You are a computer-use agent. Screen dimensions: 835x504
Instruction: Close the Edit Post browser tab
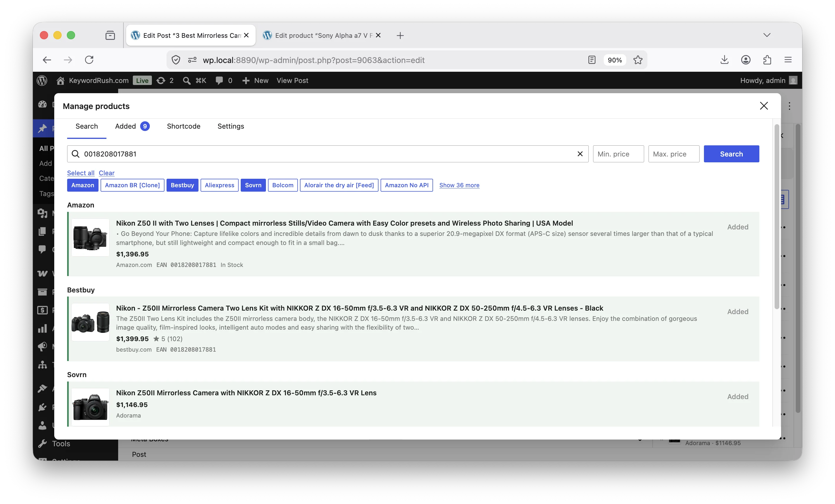pyautogui.click(x=246, y=35)
